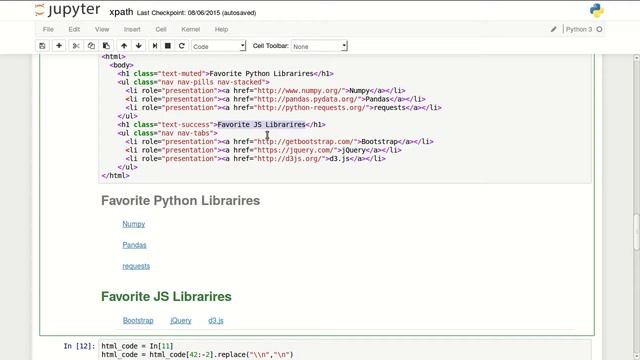Follow the Pandas link
The image size is (640, 360).
tap(134, 245)
